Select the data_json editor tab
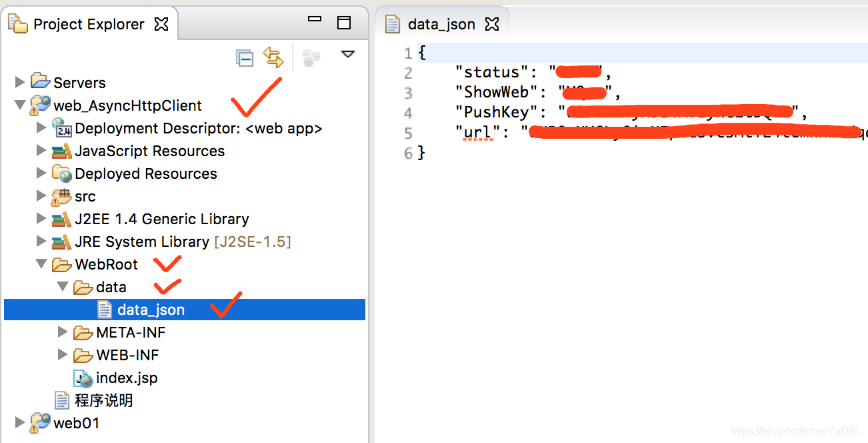 pos(441,25)
